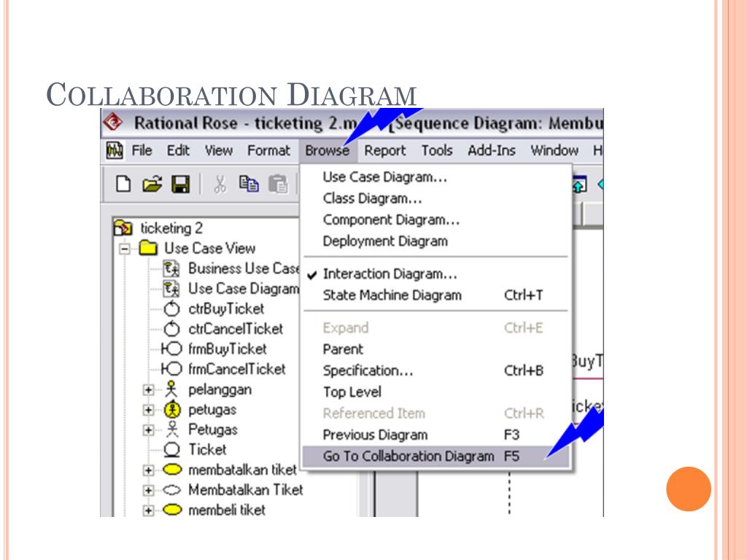The width and height of the screenshot is (747, 560).
Task: Open the File menu
Action: pos(142,150)
